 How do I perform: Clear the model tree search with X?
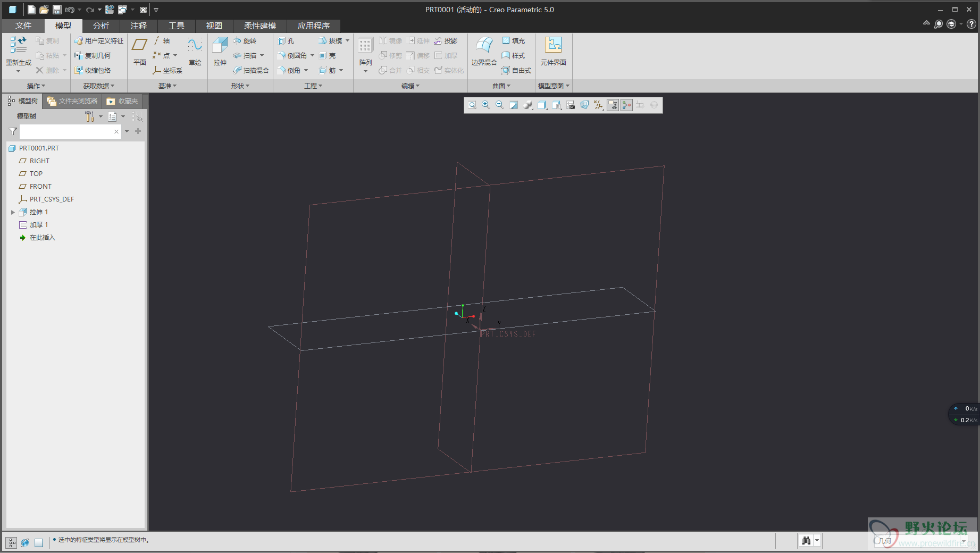116,131
